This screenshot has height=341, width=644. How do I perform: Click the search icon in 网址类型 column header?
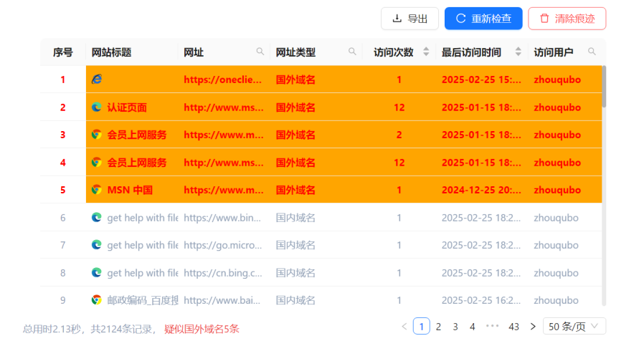point(352,52)
